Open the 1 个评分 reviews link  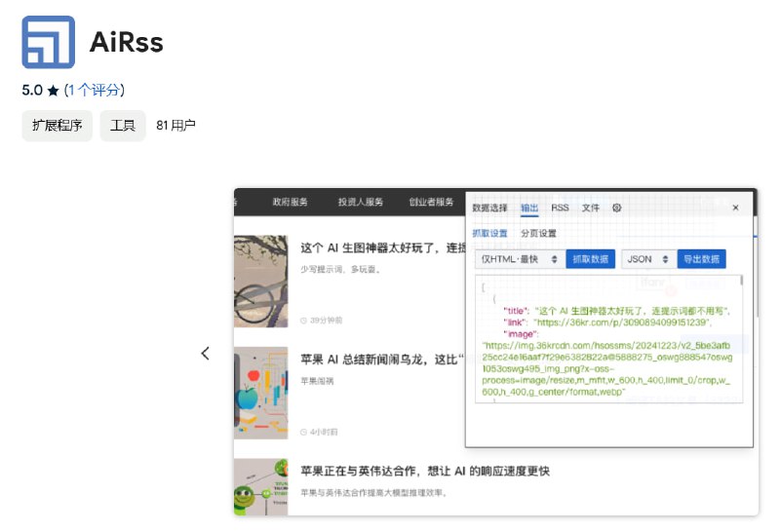(95, 90)
